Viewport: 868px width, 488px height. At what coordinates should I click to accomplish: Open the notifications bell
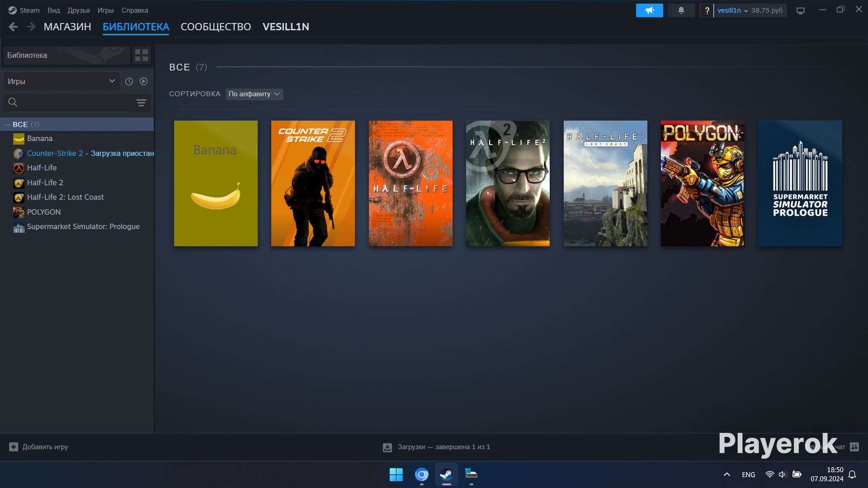point(681,10)
